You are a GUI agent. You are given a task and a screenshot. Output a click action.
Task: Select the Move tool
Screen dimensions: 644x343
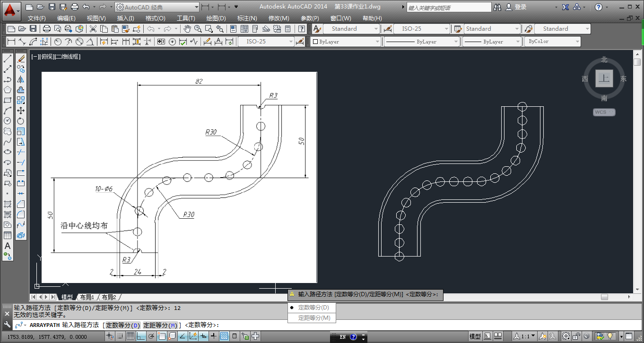21,111
